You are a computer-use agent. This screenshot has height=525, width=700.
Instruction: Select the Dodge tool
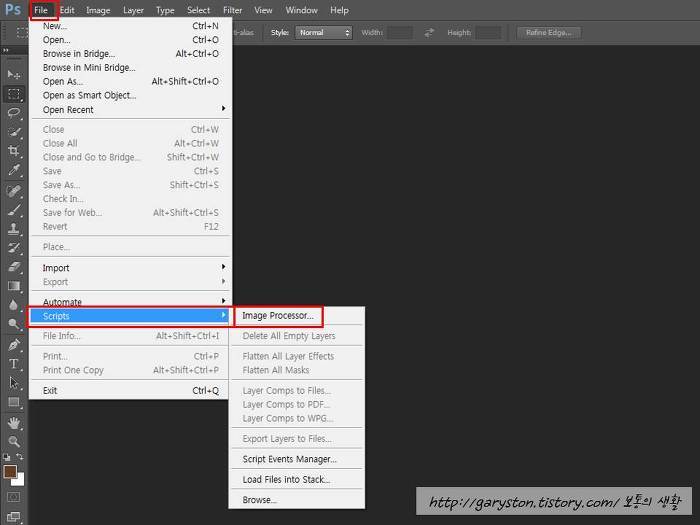coord(14,324)
